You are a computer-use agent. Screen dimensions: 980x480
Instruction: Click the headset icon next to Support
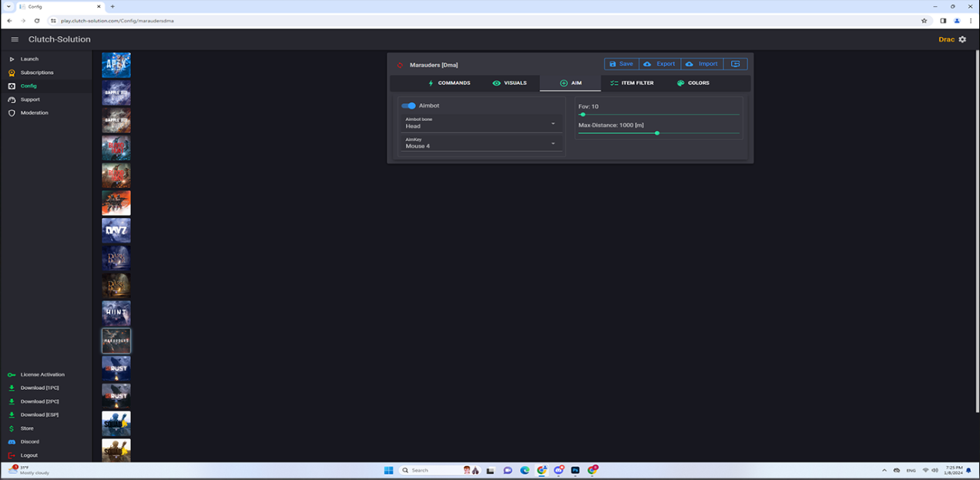pos(12,99)
